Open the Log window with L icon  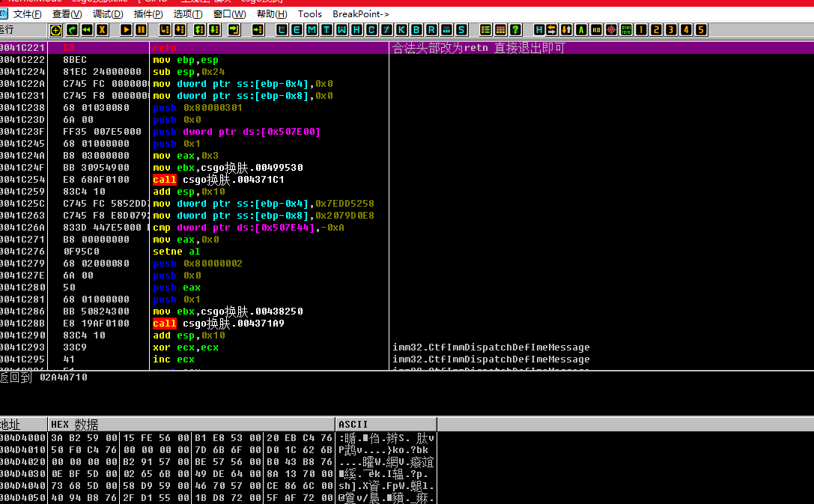282,30
